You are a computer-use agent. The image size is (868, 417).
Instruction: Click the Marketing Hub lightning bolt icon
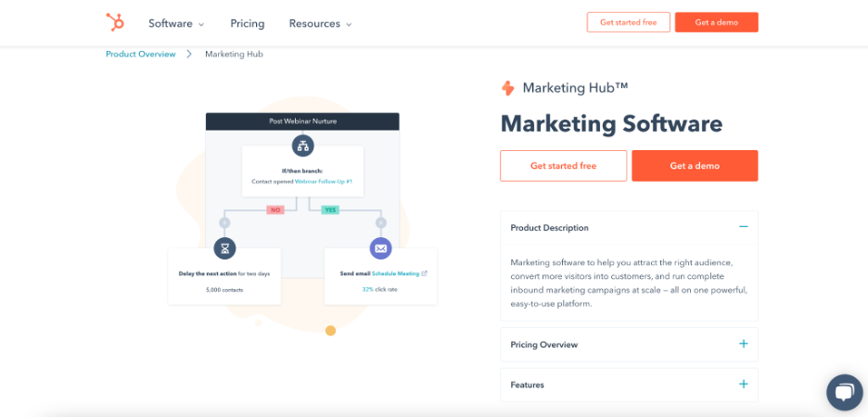point(507,88)
